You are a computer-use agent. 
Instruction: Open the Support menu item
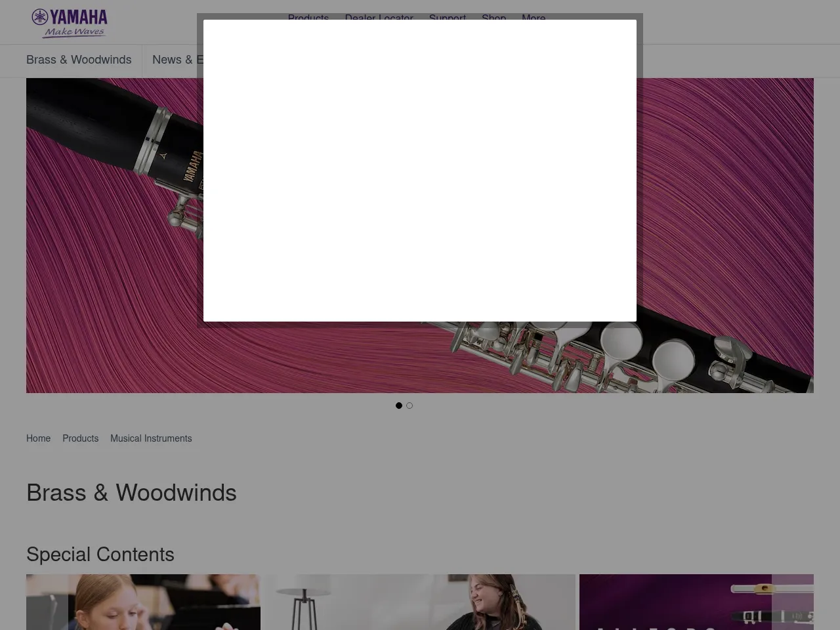[447, 17]
